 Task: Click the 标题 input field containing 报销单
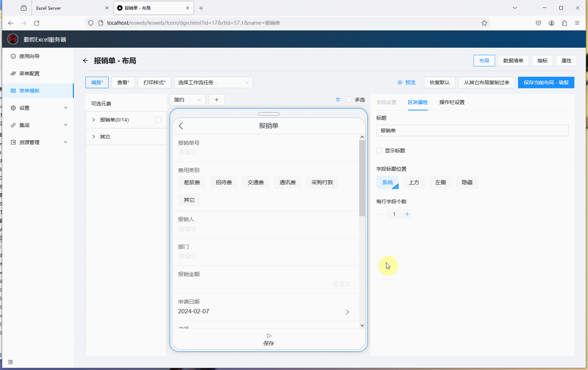[x=472, y=131]
